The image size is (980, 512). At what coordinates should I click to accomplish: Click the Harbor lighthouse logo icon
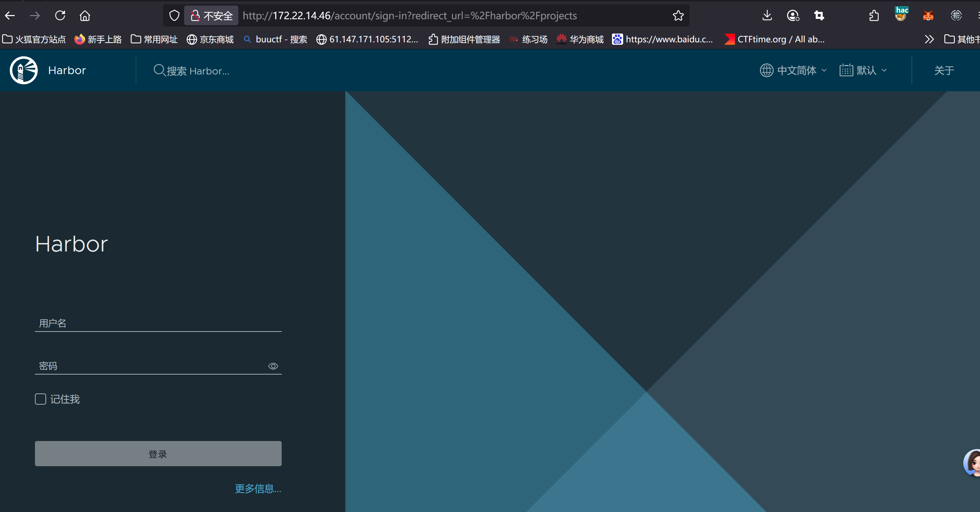(x=23, y=70)
